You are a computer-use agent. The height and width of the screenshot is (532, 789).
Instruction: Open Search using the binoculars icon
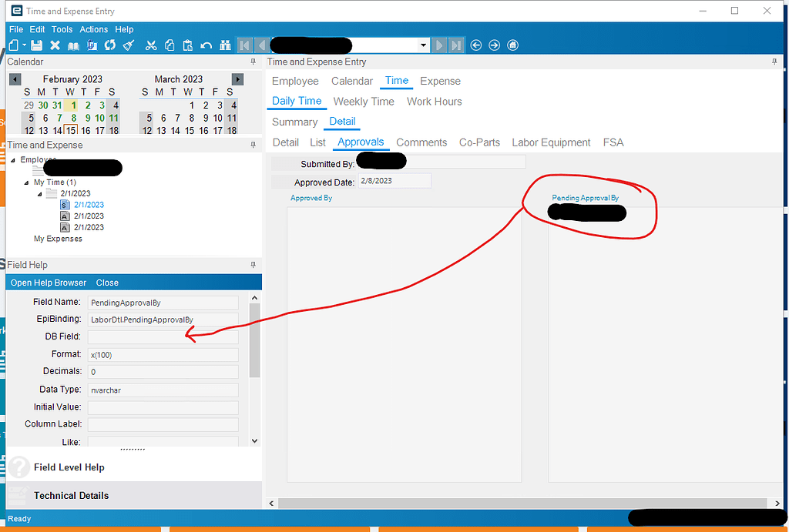tap(226, 45)
